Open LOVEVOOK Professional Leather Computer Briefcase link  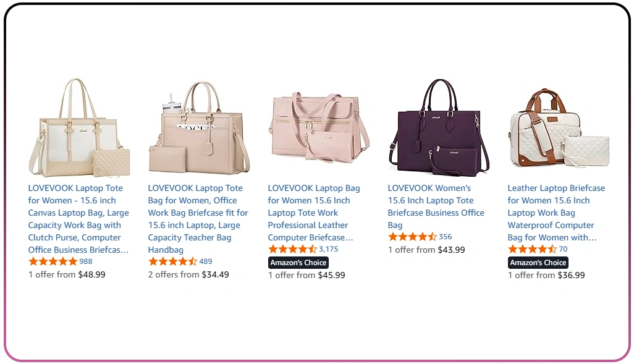click(x=314, y=213)
